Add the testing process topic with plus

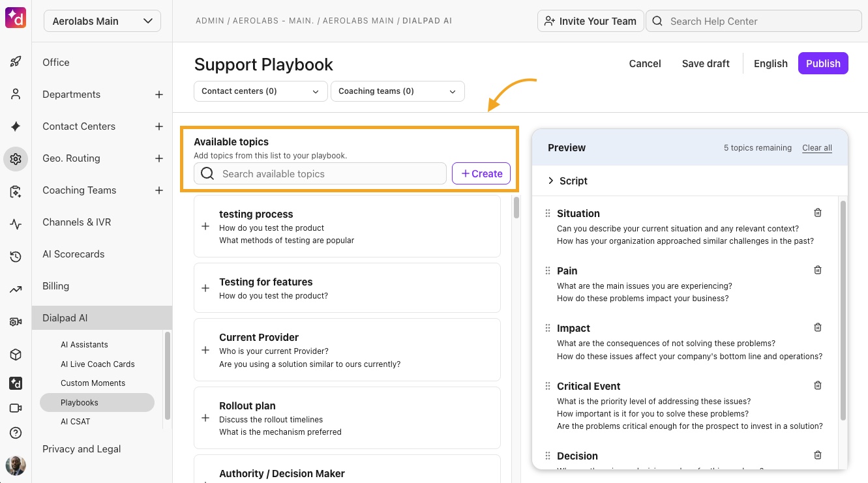(x=205, y=226)
